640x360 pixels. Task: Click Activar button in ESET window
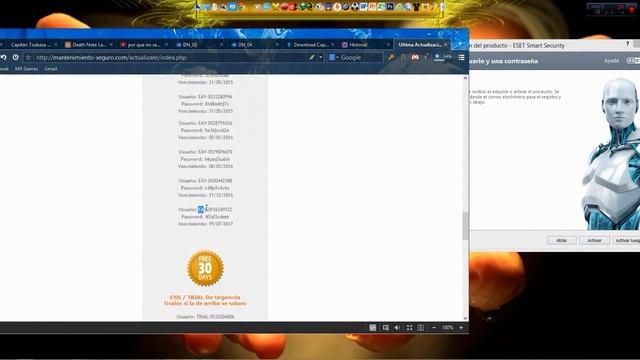coord(594,240)
